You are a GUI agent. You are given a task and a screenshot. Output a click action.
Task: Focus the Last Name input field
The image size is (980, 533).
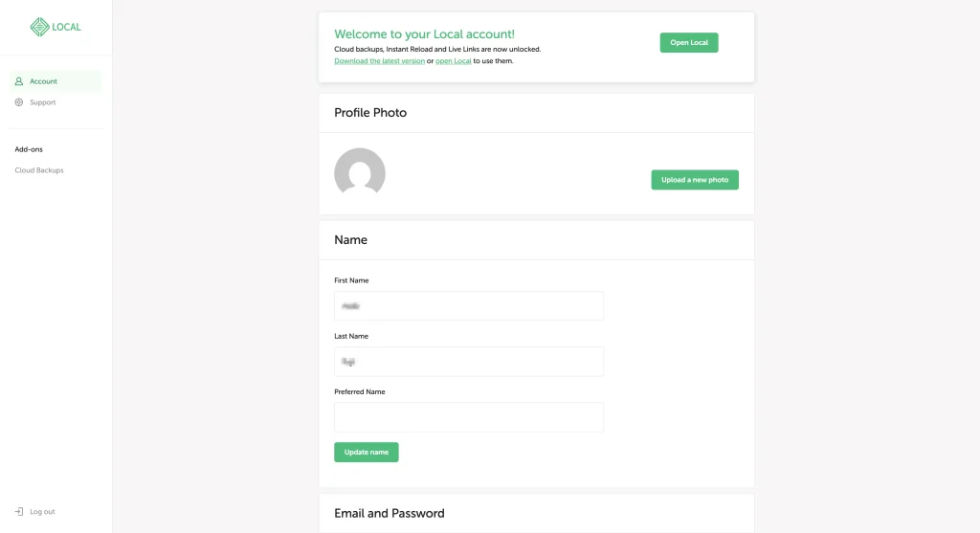pos(469,362)
